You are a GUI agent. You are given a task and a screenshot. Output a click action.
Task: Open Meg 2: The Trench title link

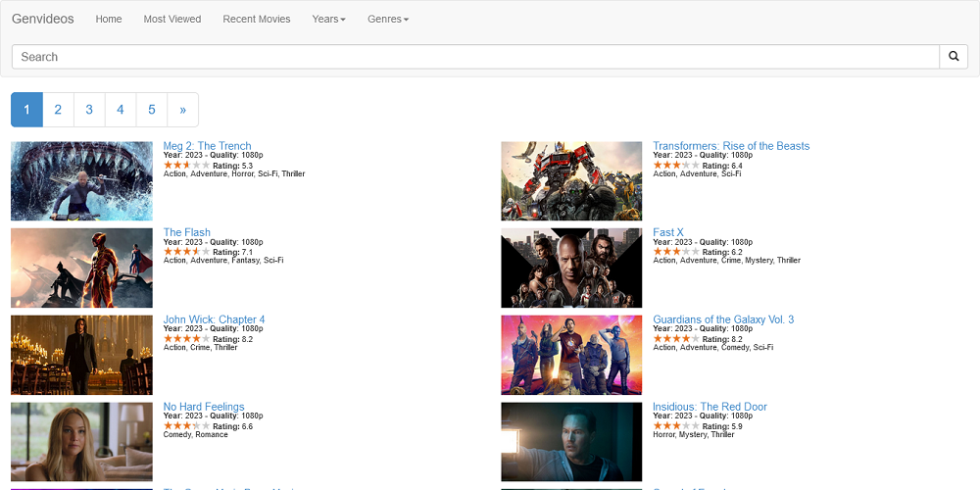point(208,146)
